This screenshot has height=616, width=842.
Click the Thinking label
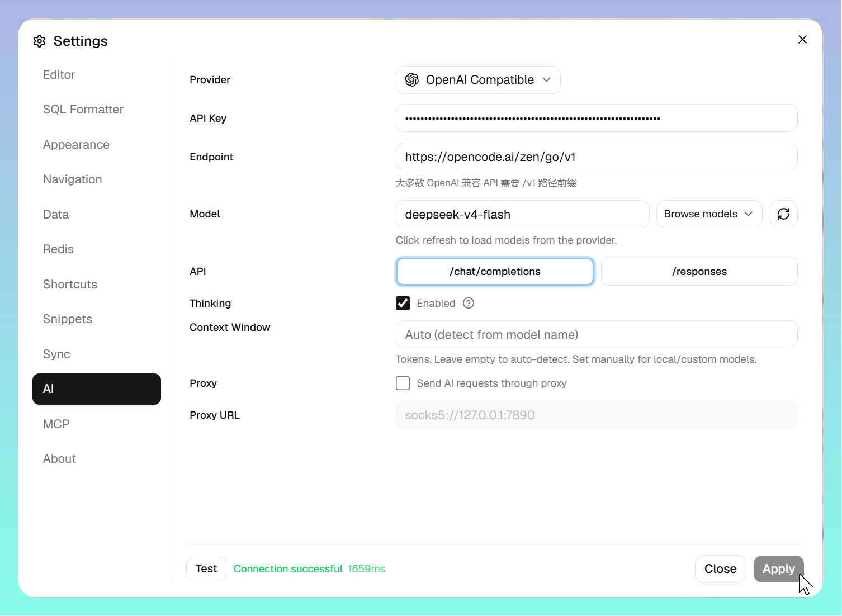[210, 303]
